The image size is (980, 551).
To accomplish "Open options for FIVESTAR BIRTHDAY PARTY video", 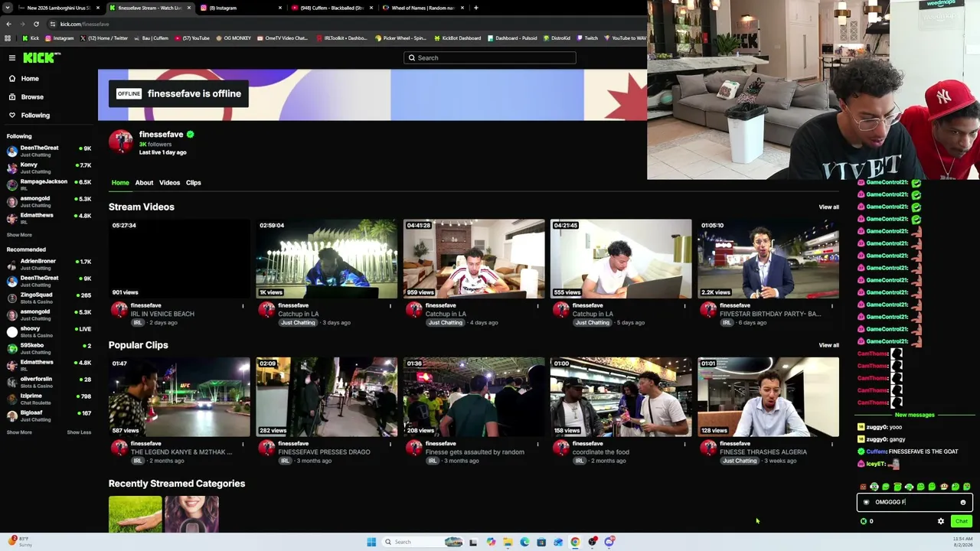I will (x=831, y=306).
